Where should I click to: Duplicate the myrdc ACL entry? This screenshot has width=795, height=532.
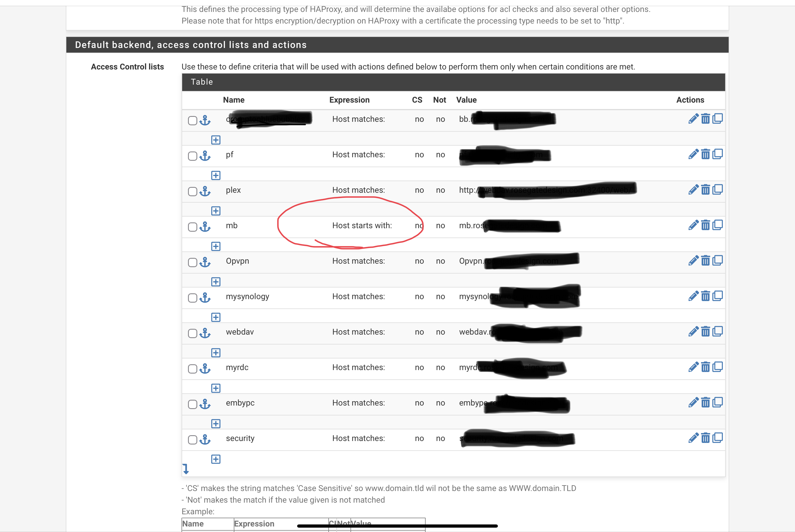(x=717, y=367)
